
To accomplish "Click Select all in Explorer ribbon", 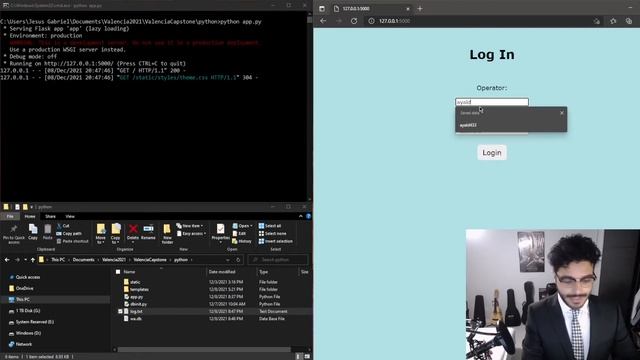I will click(x=270, y=226).
